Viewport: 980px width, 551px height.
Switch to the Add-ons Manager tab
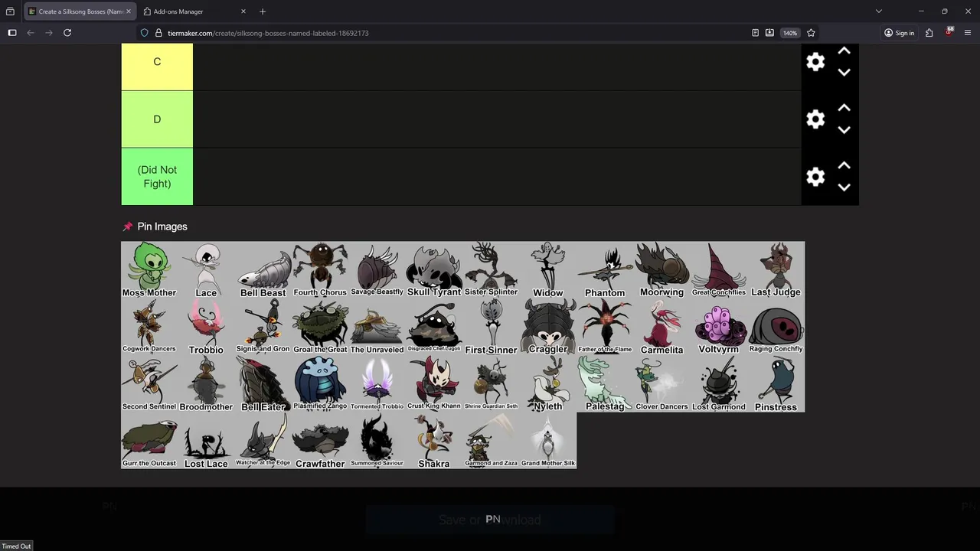[194, 11]
